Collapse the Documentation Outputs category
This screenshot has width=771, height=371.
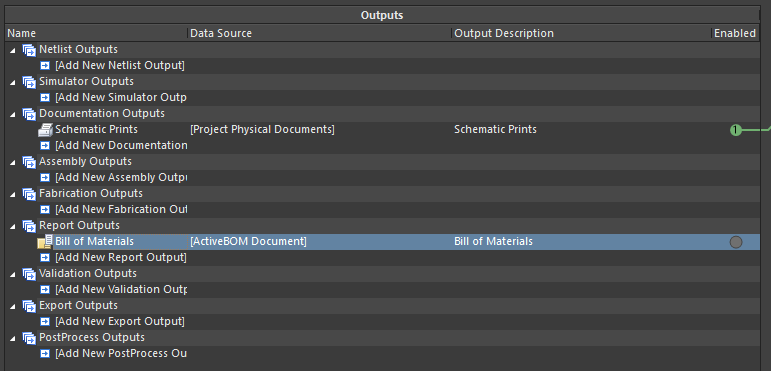13,114
